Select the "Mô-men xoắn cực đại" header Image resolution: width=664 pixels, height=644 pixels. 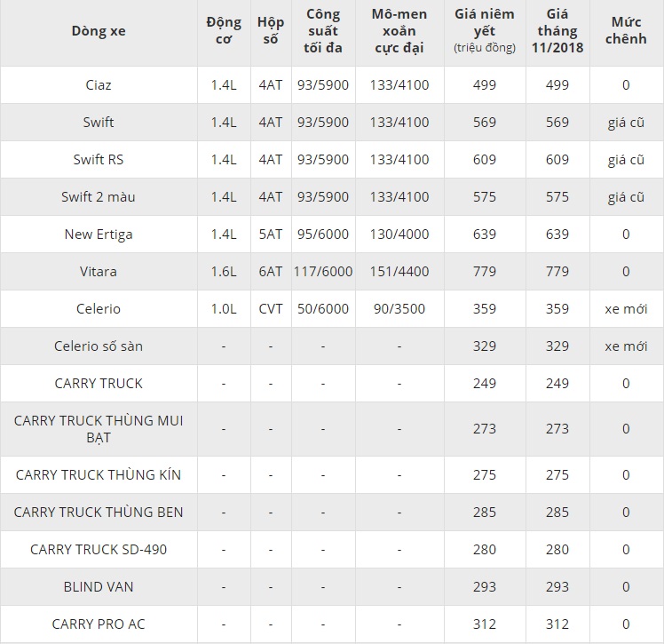pos(399,31)
